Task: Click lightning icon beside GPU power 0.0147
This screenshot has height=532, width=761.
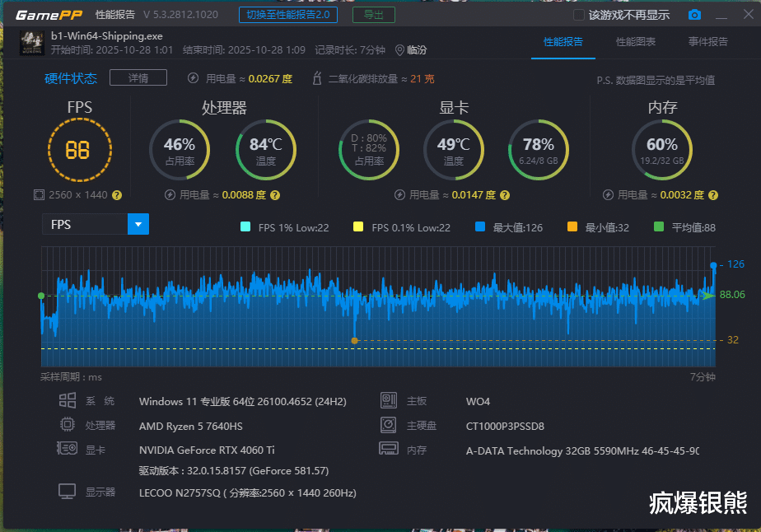Action: tap(399, 195)
